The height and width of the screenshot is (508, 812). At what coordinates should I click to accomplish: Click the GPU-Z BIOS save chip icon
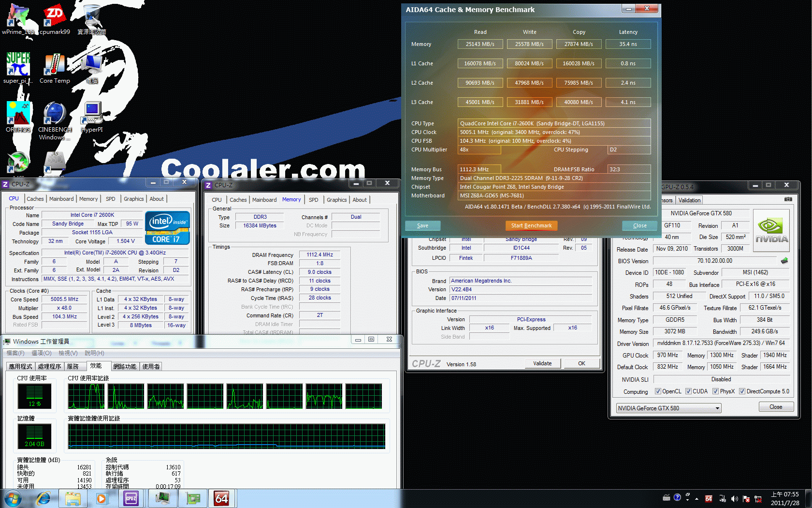pyautogui.click(x=784, y=261)
